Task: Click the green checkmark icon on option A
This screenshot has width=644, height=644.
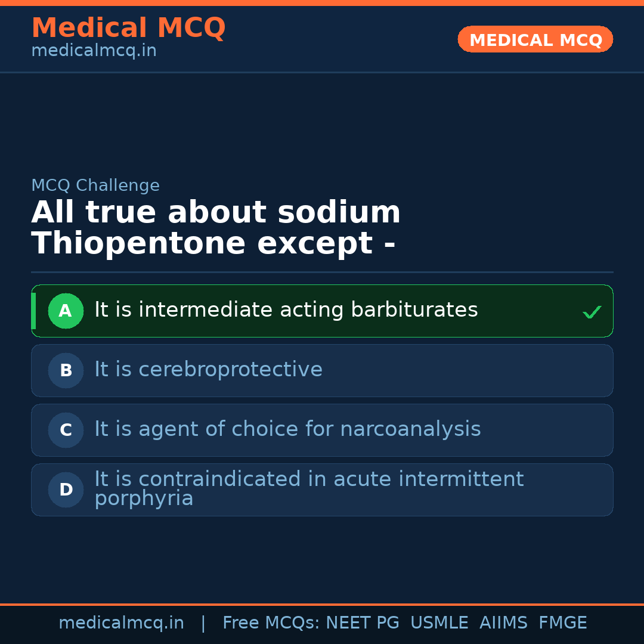Action: tap(592, 312)
